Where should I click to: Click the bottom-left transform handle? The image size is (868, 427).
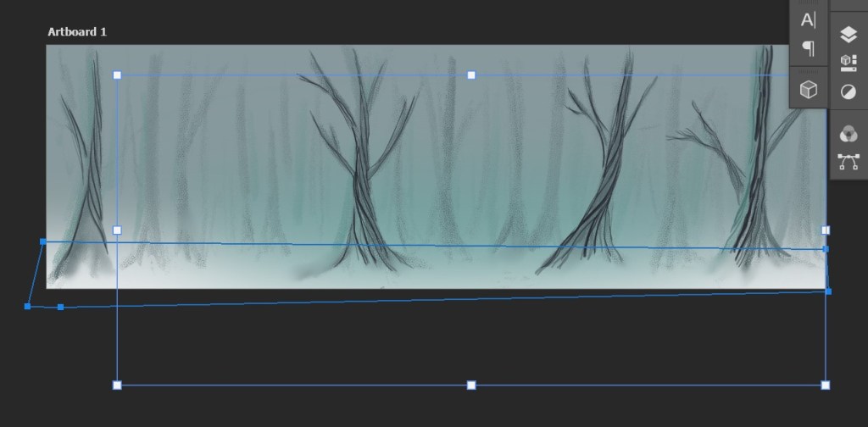point(117,385)
